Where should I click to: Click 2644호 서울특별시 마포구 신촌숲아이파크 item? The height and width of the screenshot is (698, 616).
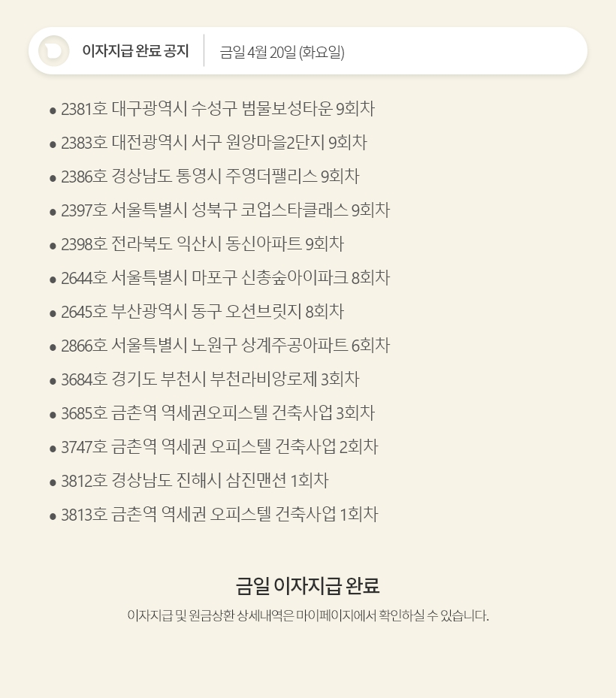coord(225,278)
